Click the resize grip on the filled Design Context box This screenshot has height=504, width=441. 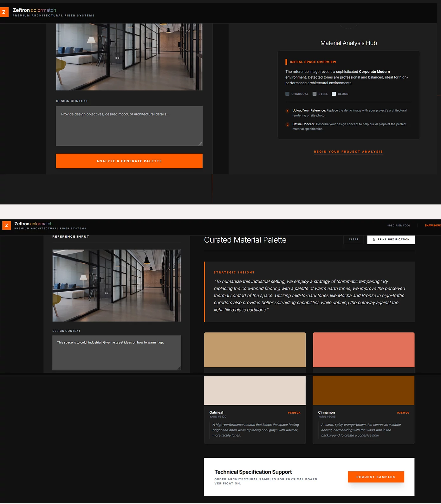pos(179,368)
